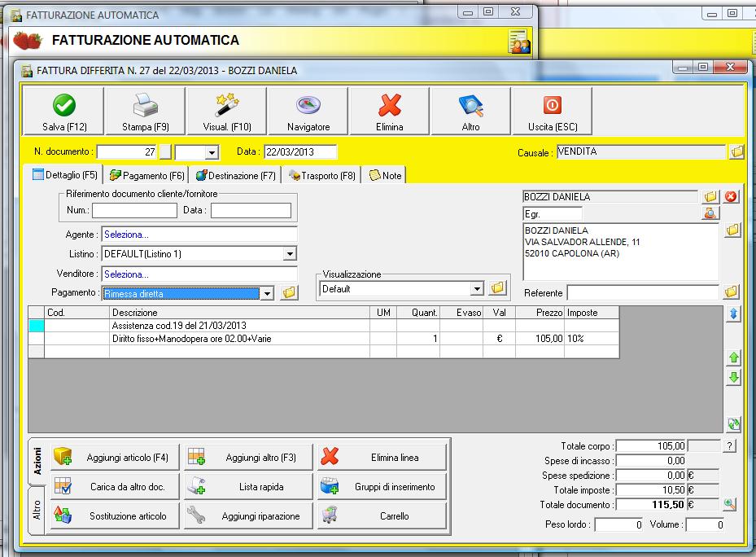Click Aggiungi altro (F3)
Viewport: 756px width, 557px height.
point(248,457)
